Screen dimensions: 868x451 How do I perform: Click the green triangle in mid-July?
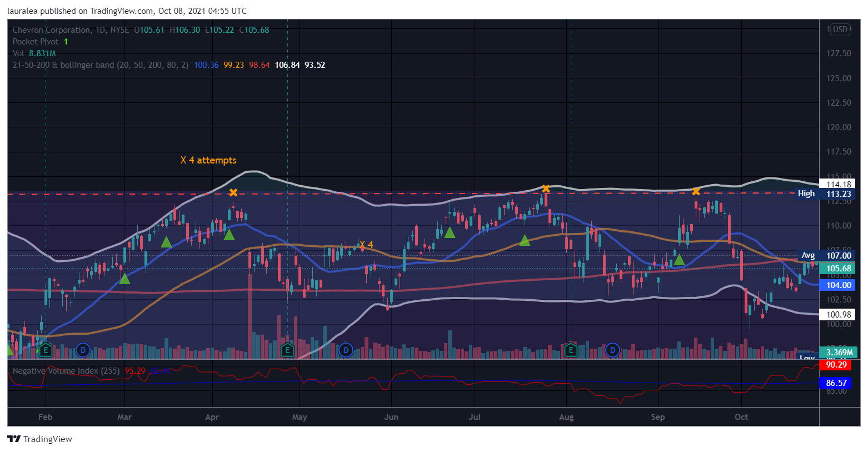[525, 240]
